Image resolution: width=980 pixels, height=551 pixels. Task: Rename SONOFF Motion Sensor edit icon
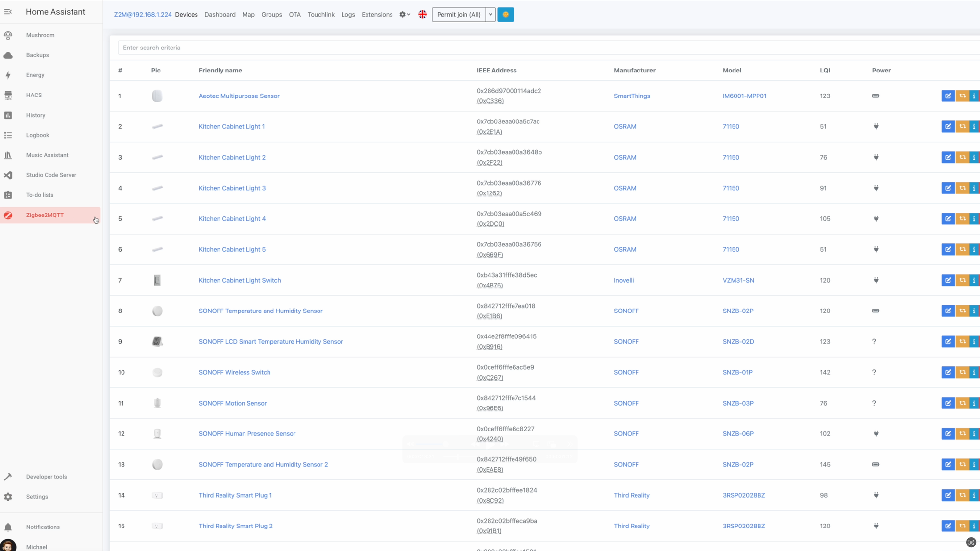tap(948, 403)
